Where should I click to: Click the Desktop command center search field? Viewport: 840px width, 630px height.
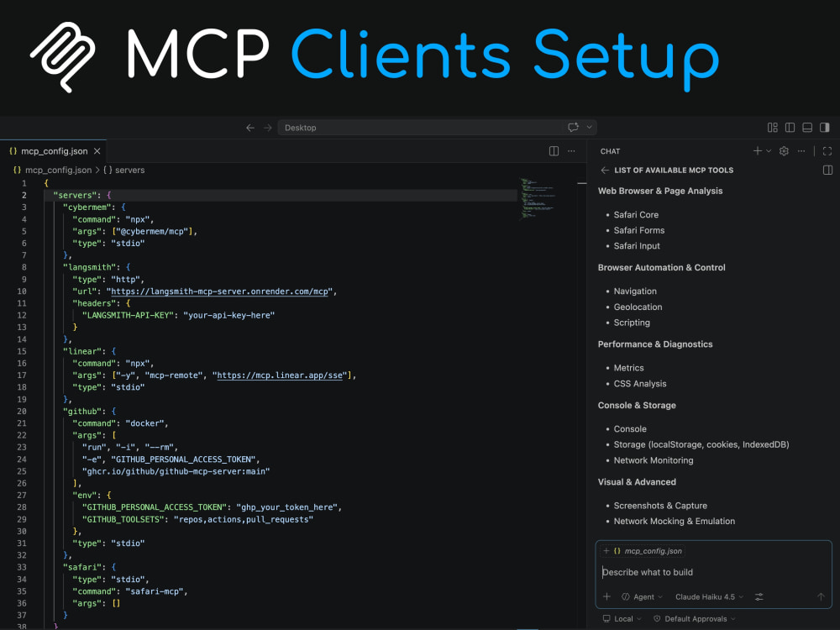coord(437,128)
